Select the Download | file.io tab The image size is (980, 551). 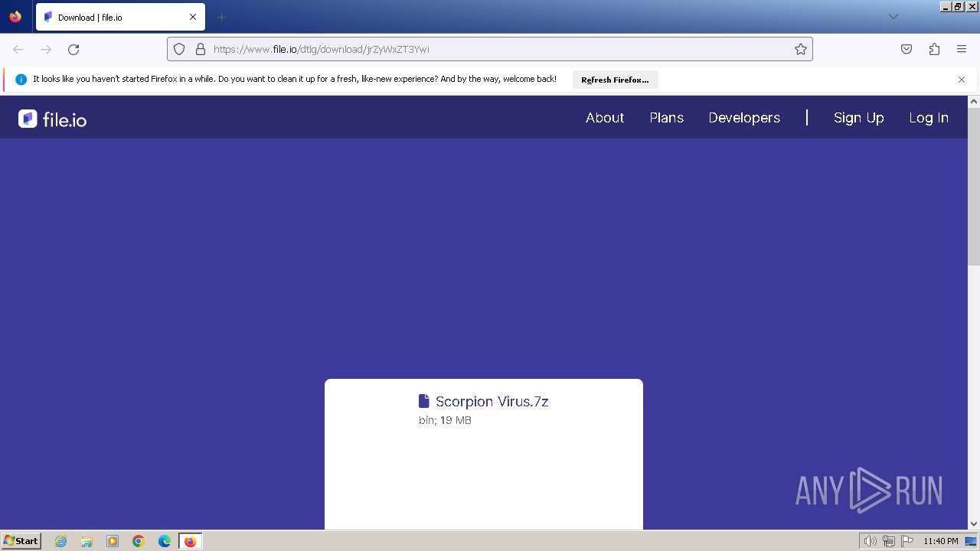[120, 17]
